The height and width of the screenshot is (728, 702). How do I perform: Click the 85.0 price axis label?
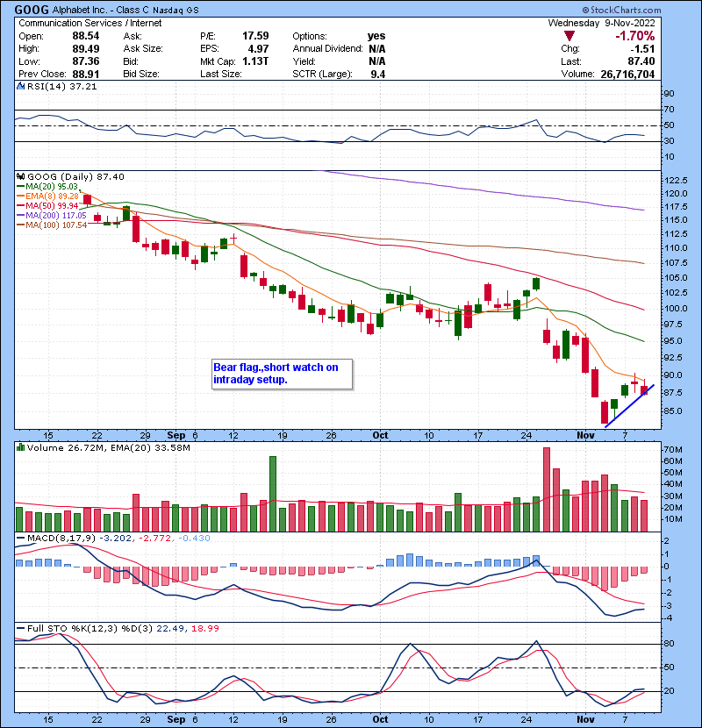673,411
